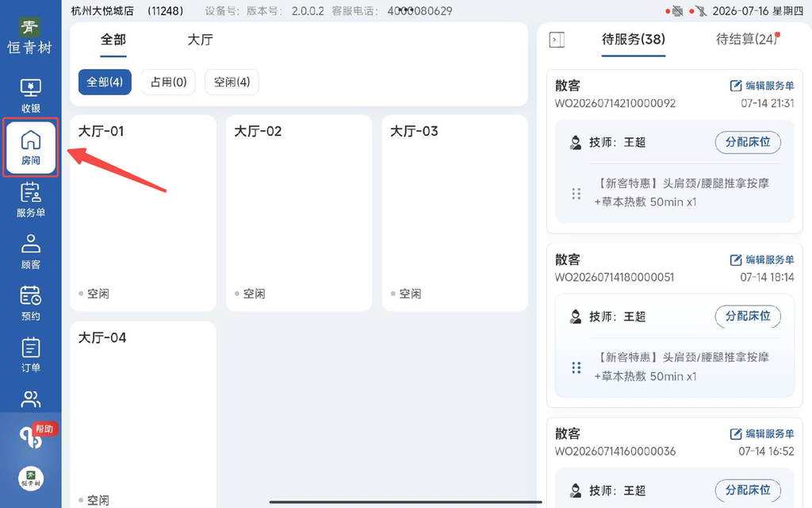Select room card 大厅-04

[143, 414]
